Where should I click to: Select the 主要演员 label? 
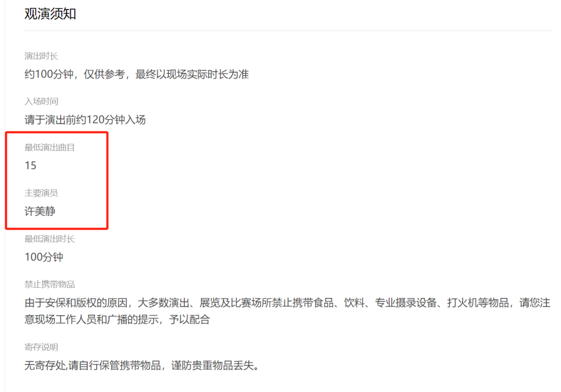click(x=41, y=193)
